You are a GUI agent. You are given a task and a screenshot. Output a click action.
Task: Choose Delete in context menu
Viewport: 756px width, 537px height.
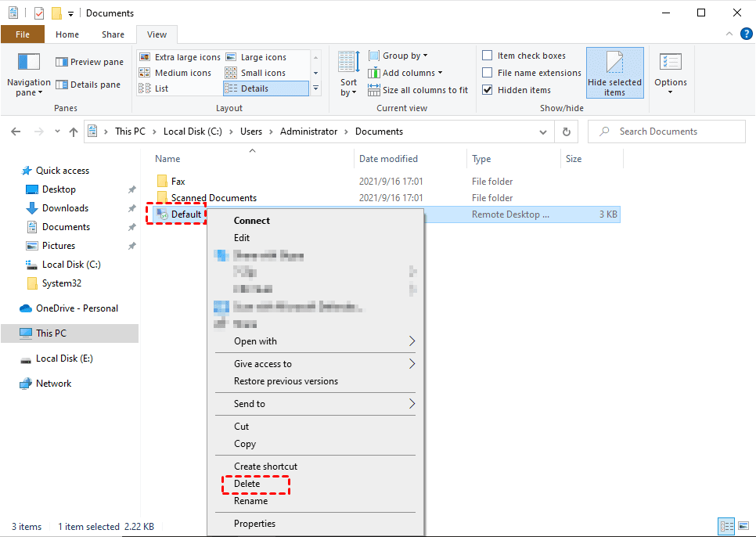tap(247, 484)
